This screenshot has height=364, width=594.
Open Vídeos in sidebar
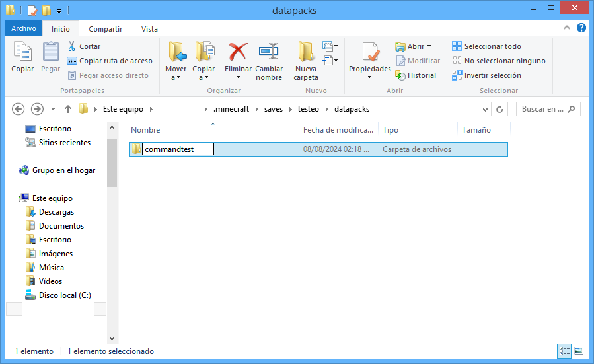coord(44,281)
